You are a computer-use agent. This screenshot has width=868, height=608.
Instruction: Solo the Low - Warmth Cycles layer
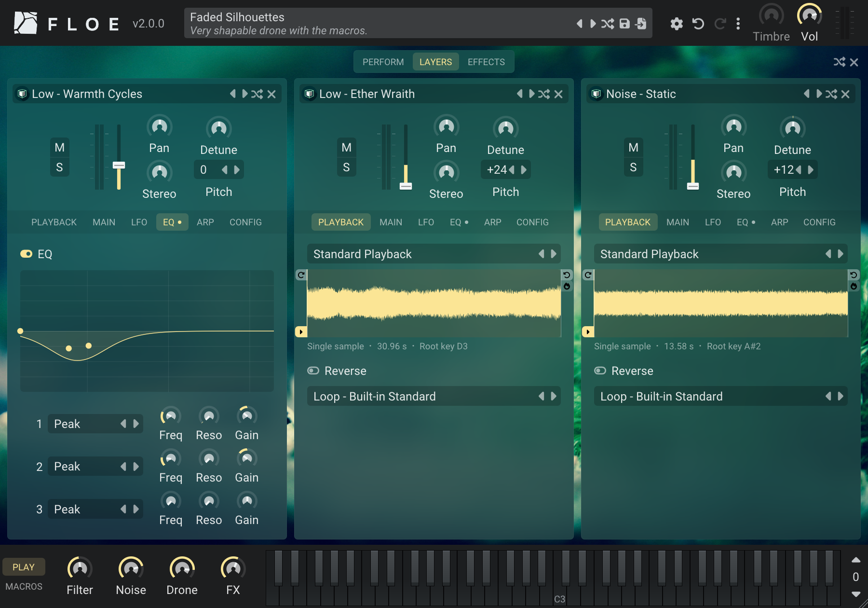click(x=59, y=167)
